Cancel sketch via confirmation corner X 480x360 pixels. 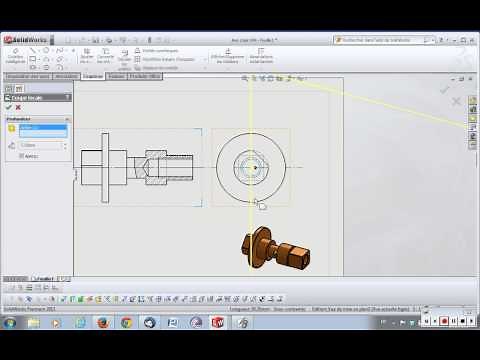click(x=456, y=101)
